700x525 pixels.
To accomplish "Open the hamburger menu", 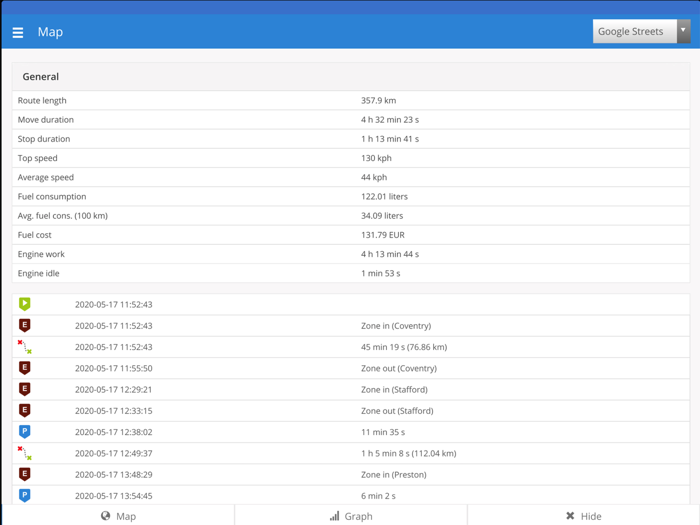I will (18, 33).
